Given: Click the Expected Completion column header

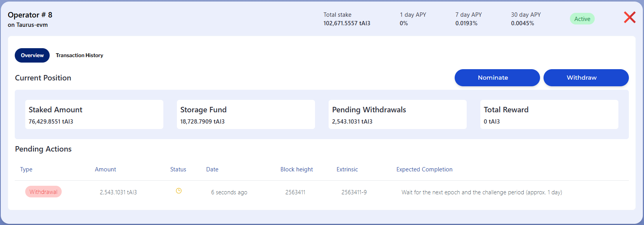Looking at the screenshot, I should 424,169.
